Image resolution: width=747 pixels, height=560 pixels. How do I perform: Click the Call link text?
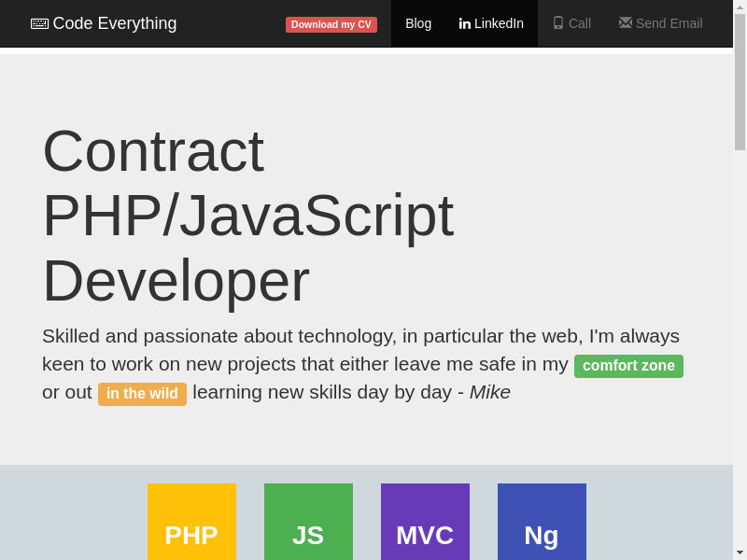click(580, 23)
